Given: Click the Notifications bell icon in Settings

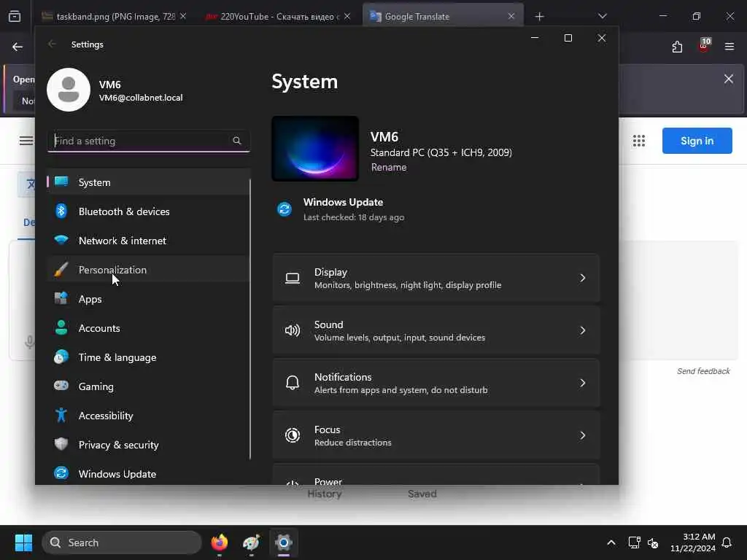Looking at the screenshot, I should (293, 382).
